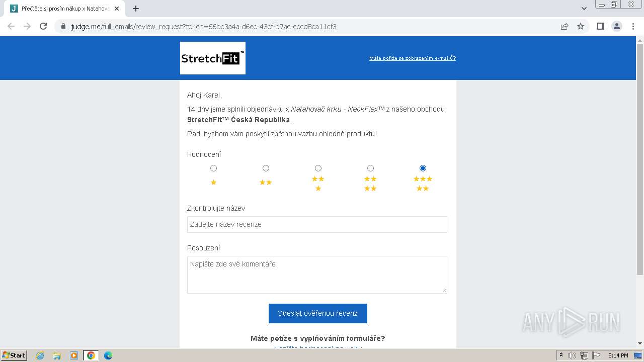
Task: Close the Judge.me review tab
Action: click(x=117, y=9)
